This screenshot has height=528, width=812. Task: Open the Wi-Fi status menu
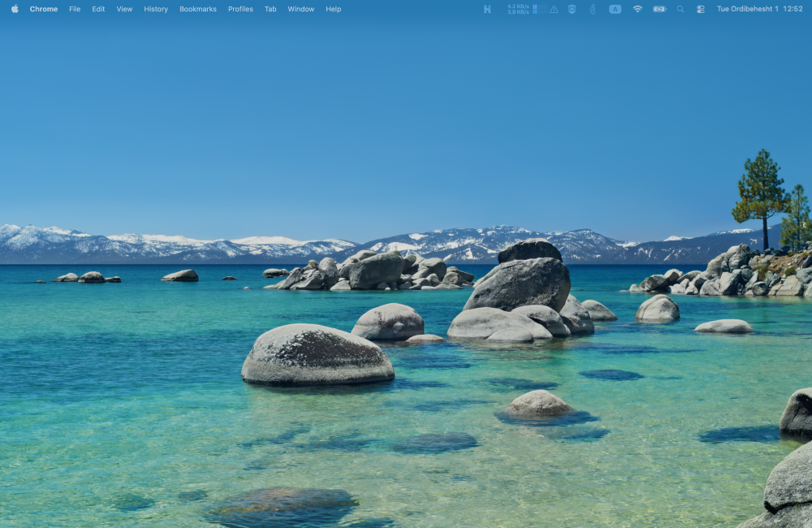pos(637,9)
